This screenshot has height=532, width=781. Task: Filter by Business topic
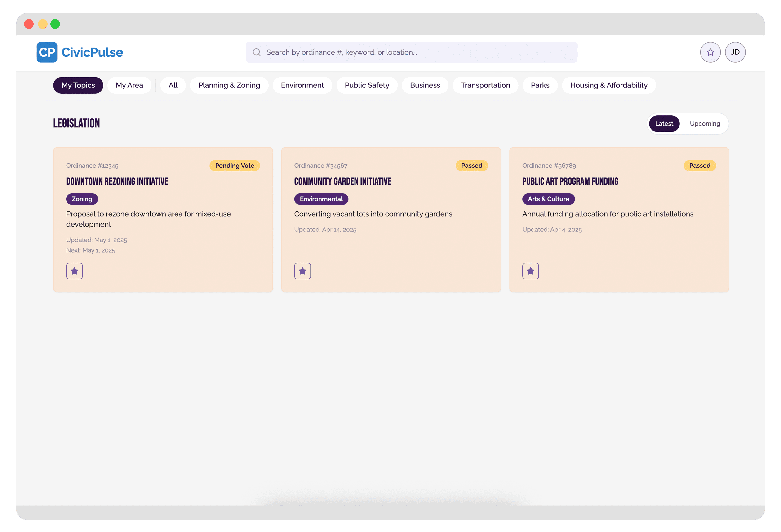(x=425, y=85)
